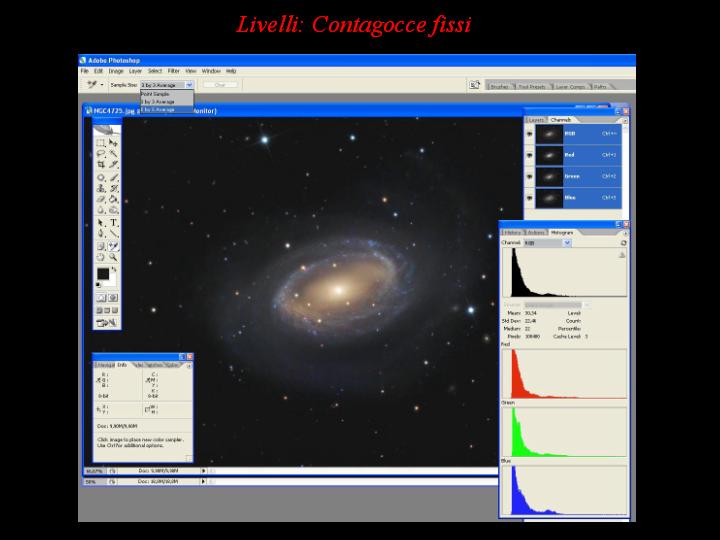This screenshot has width=720, height=540.
Task: Select the Red channel thumbnail
Action: pyautogui.click(x=549, y=155)
